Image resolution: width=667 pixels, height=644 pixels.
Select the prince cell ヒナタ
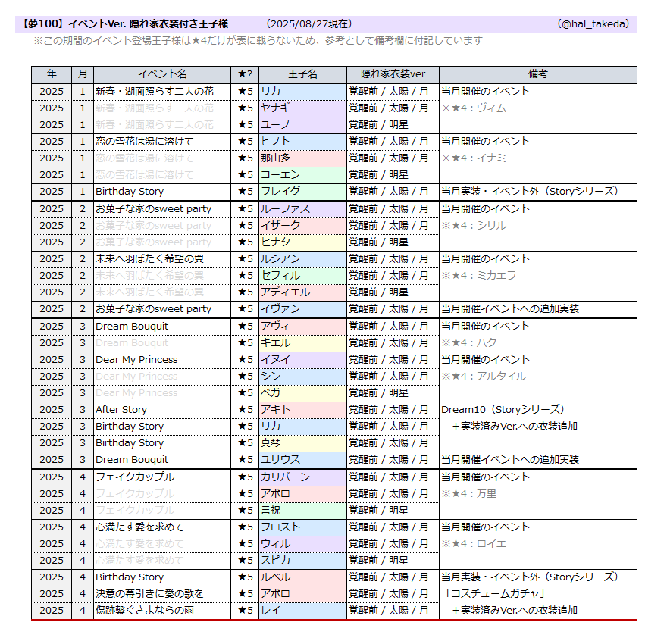302,242
